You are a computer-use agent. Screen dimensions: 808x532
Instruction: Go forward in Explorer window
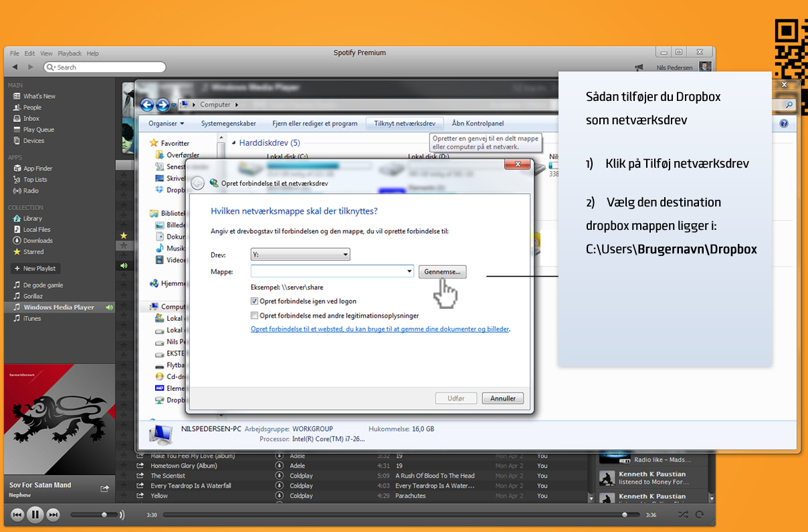point(163,105)
